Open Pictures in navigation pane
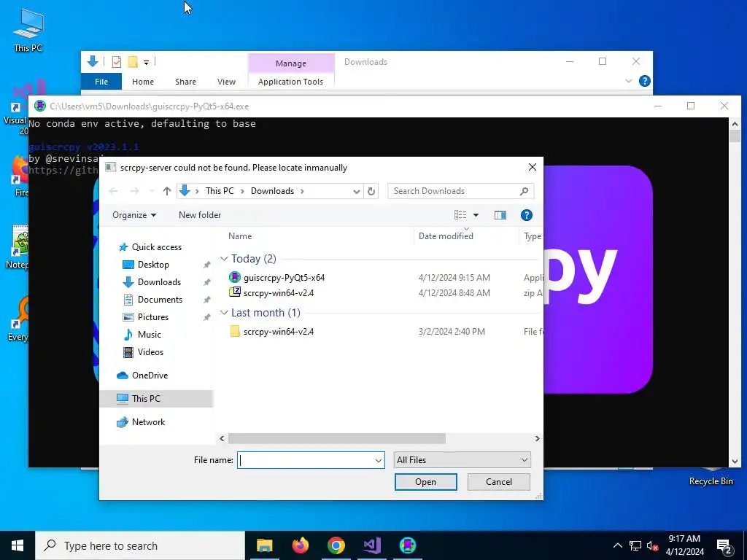Image resolution: width=747 pixels, height=560 pixels. [x=153, y=317]
